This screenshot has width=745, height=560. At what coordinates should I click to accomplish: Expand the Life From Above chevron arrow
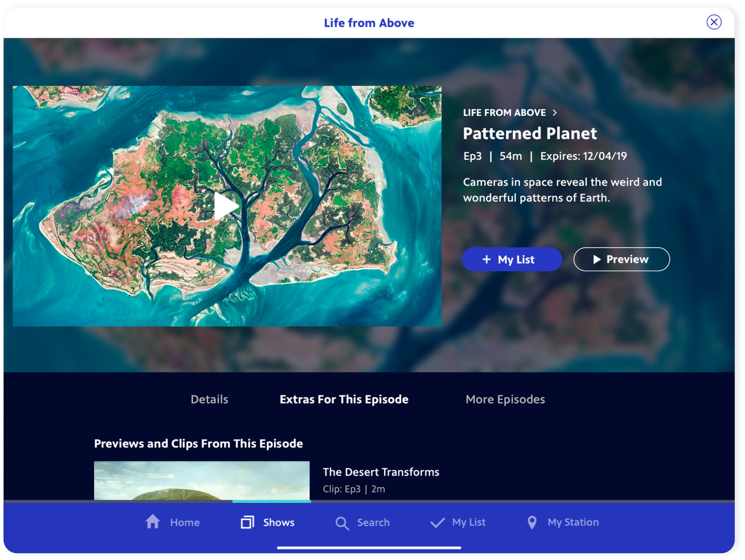[x=555, y=113]
